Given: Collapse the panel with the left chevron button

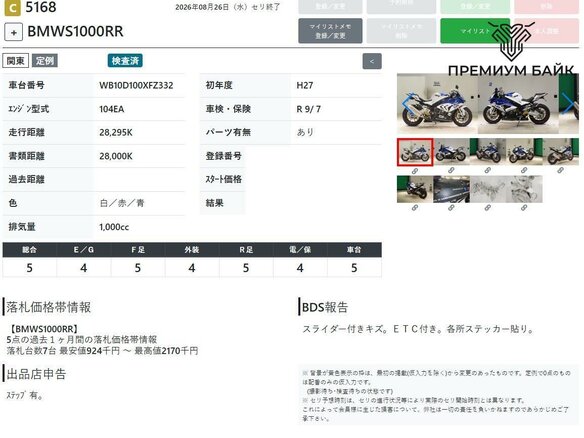Looking at the screenshot, I should point(372,61).
